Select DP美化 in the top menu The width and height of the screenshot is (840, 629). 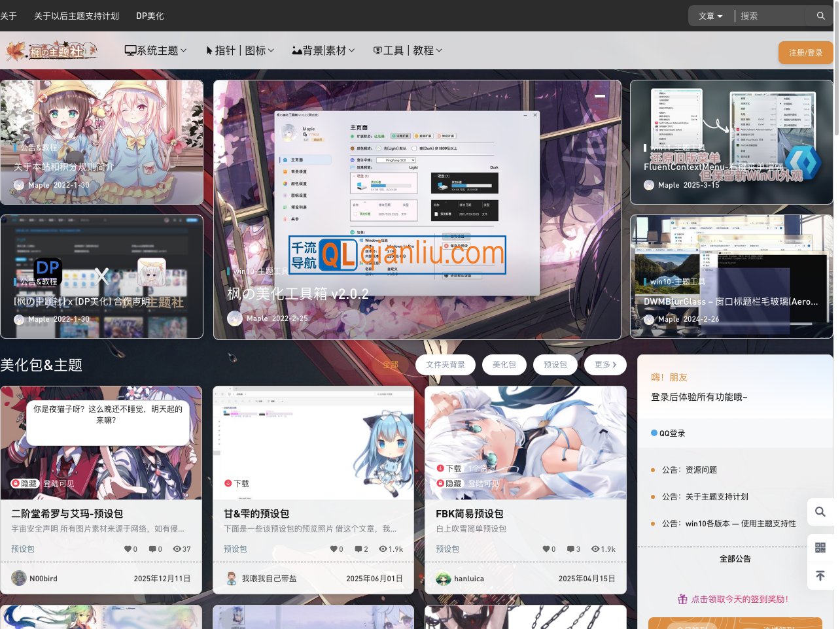150,16
